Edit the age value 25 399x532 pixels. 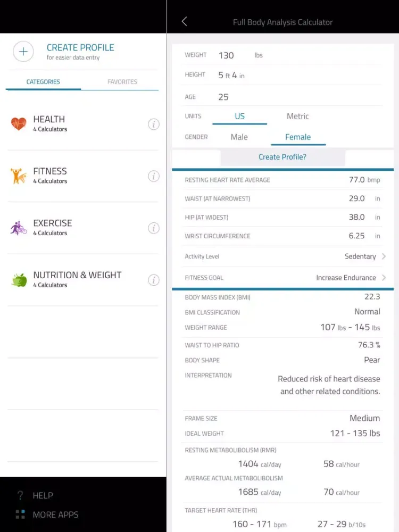coord(223,97)
